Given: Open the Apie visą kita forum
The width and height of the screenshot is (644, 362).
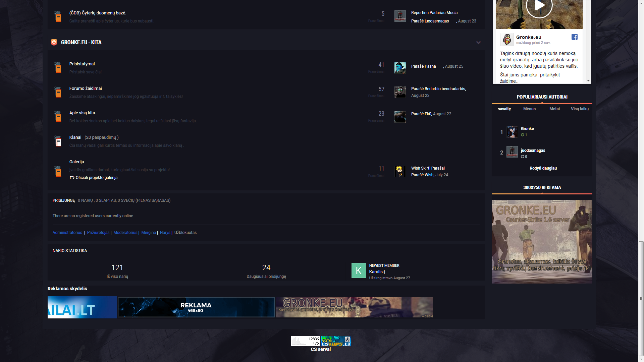Looking at the screenshot, I should pos(83,113).
